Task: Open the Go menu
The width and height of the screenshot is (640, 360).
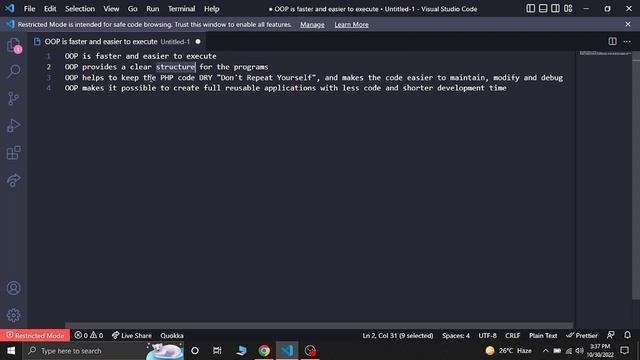Action: click(132, 9)
